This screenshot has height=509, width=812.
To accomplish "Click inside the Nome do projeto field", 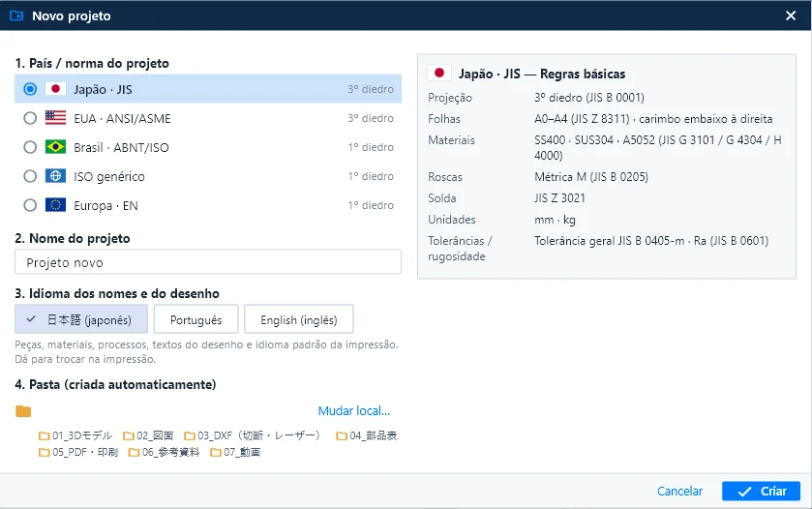I will (208, 262).
